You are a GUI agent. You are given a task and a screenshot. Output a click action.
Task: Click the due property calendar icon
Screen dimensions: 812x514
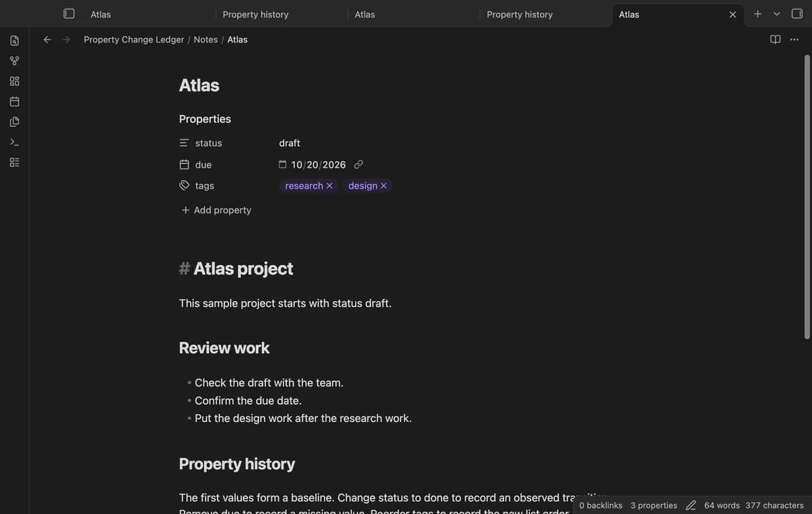[x=184, y=164]
